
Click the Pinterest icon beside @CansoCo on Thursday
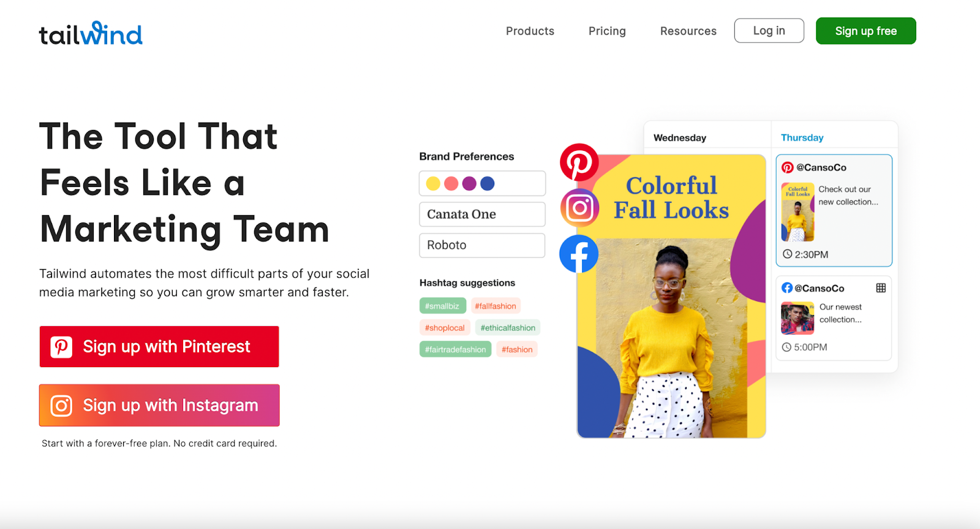[x=788, y=167]
